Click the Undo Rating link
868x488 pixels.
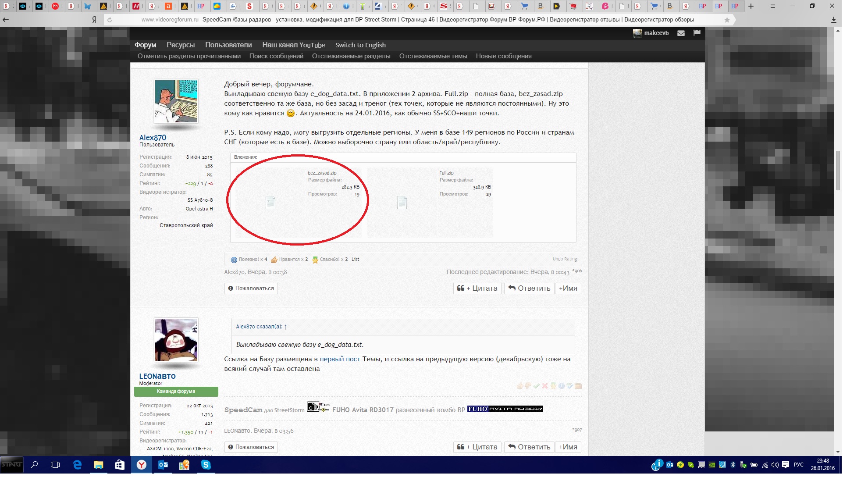click(565, 259)
